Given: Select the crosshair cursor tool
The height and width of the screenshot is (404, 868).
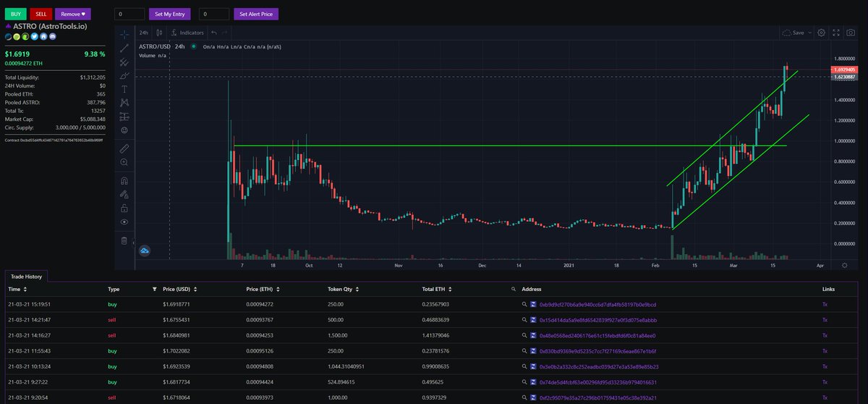Looking at the screenshot, I should click(x=124, y=33).
